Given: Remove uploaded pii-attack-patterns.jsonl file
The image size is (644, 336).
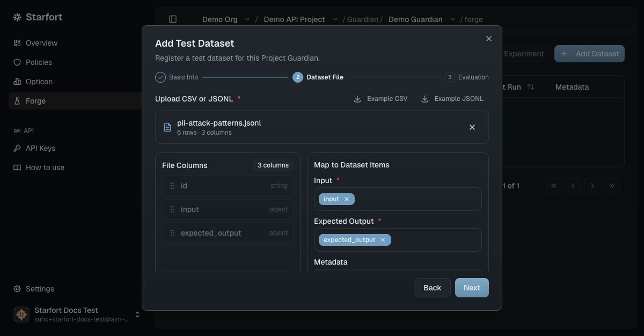Looking at the screenshot, I should tap(472, 127).
